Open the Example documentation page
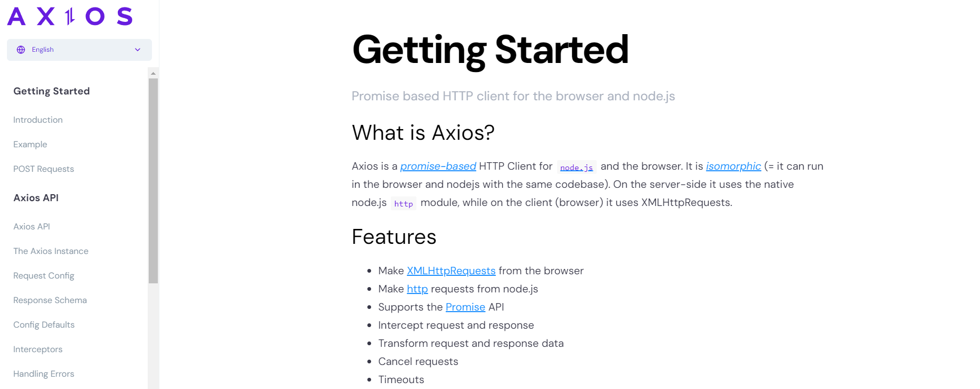Viewport: 980px width, 389px height. 30,144
